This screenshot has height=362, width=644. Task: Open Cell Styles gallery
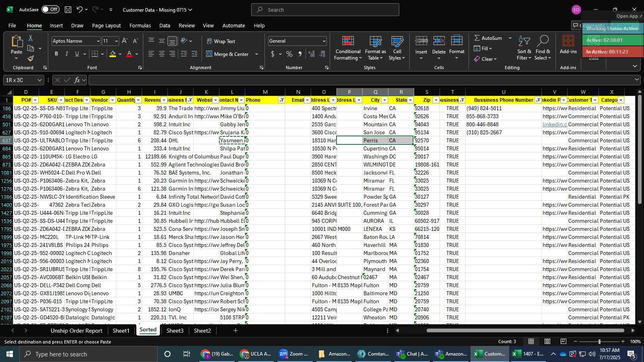(397, 48)
